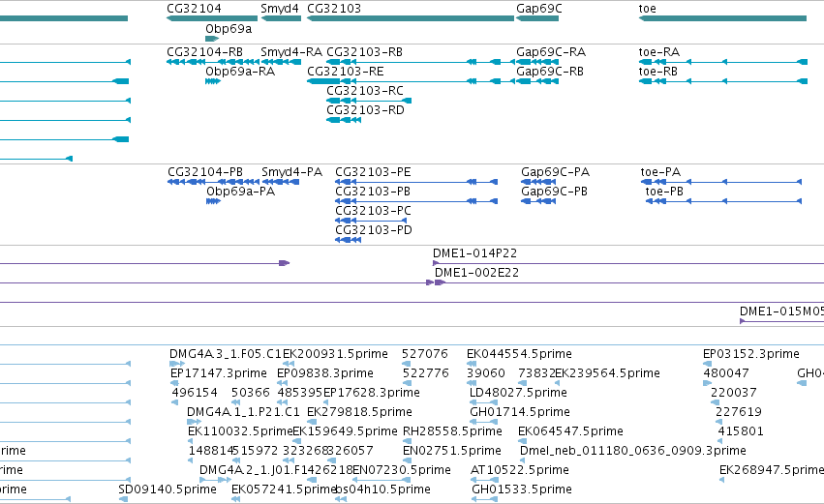Open the CG32103-RE transcript label
The width and height of the screenshot is (824, 504).
pos(346,72)
